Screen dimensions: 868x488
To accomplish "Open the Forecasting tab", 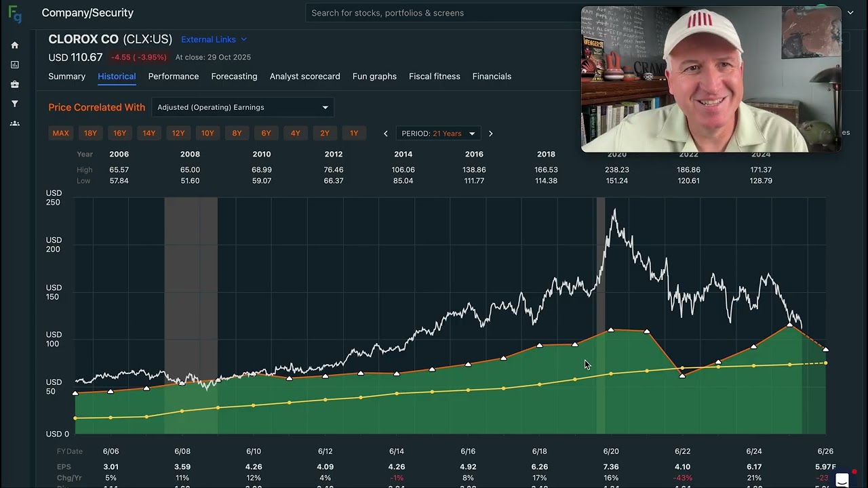I will click(x=234, y=77).
